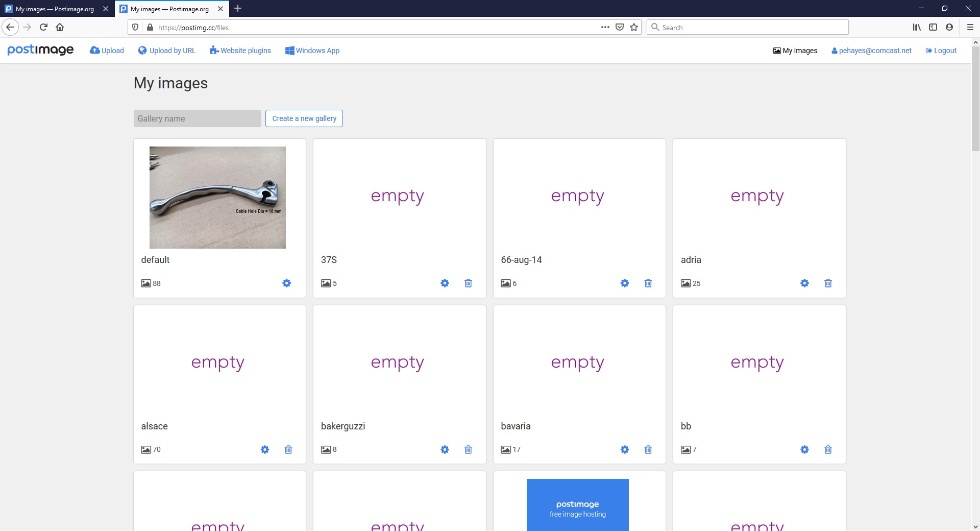The height and width of the screenshot is (531, 980).
Task: Open the 37S empty gallery thumbnail
Action: click(398, 196)
